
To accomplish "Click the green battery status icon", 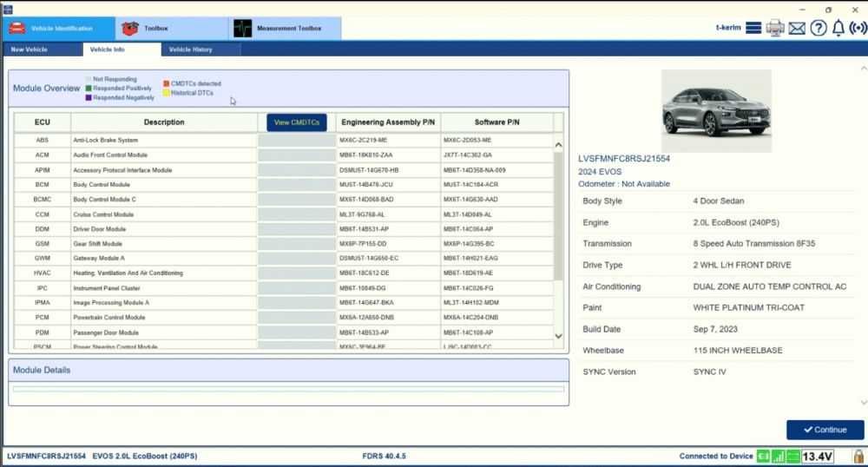I will tap(793, 456).
